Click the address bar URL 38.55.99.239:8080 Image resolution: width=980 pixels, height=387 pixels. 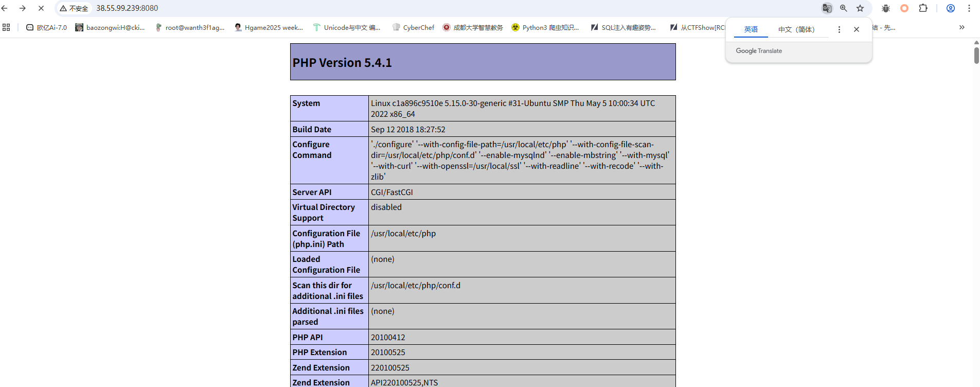[127, 8]
